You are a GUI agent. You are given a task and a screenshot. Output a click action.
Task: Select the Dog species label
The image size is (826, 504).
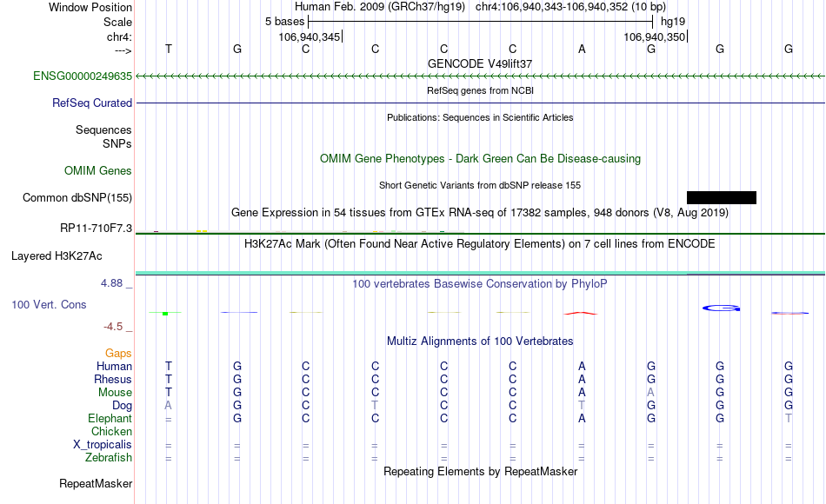point(122,406)
